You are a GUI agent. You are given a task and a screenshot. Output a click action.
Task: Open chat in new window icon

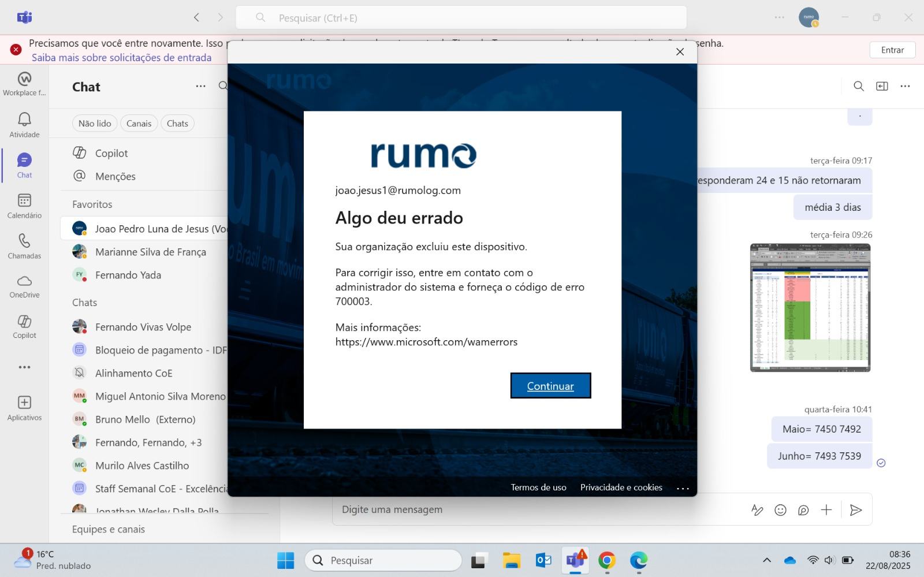coord(882,86)
